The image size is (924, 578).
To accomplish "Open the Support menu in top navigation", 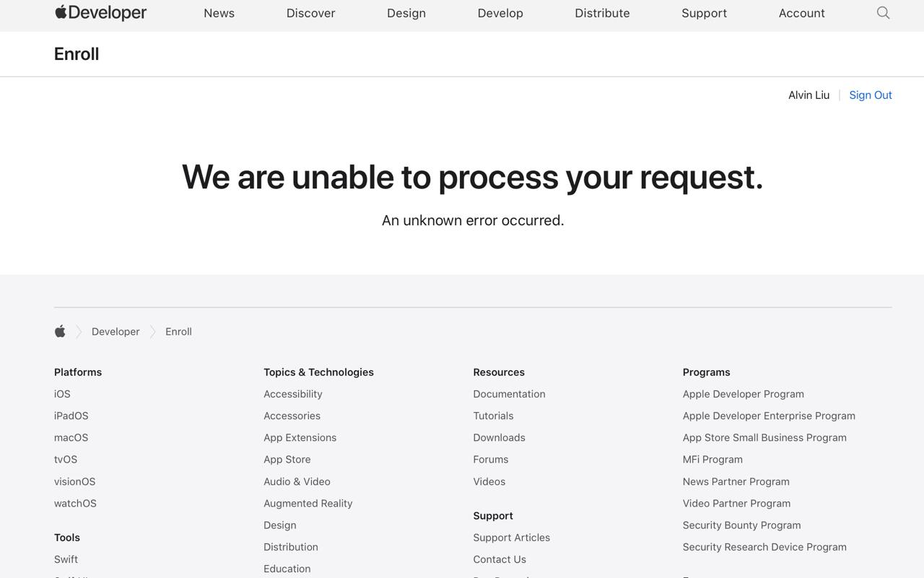I will click(704, 13).
